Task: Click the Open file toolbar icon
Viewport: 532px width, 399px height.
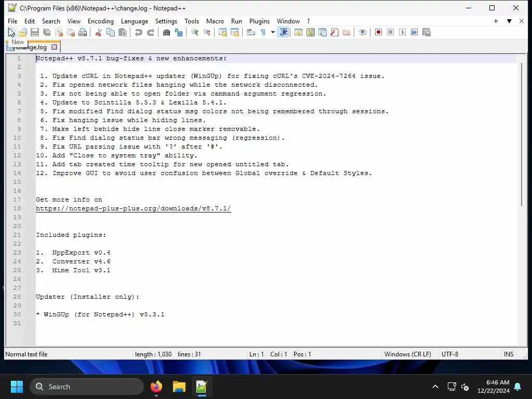Action: click(x=23, y=32)
